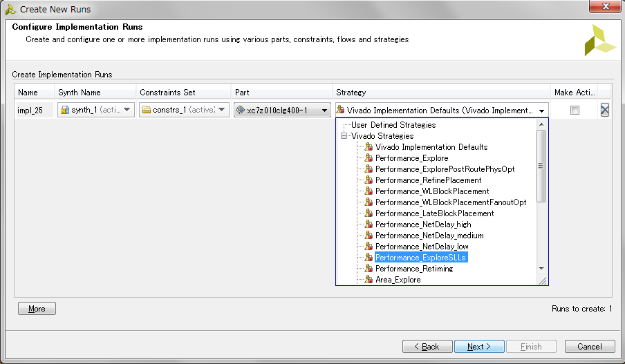Close the Create New Runs dialog
Screen dimensions: 625x364
tap(606, 6)
